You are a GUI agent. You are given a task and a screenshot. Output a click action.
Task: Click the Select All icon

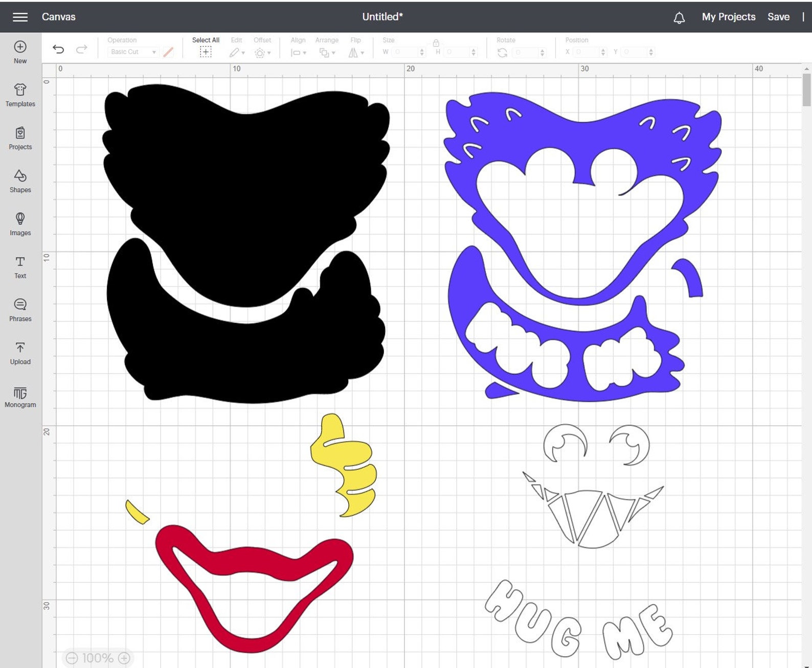[206, 52]
